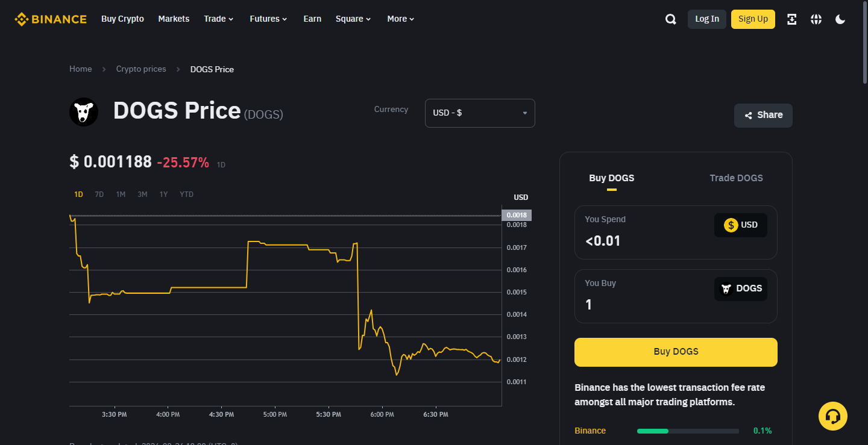Screen dimensions: 868x445
Task: Expand the Square menu
Action: 353,19
